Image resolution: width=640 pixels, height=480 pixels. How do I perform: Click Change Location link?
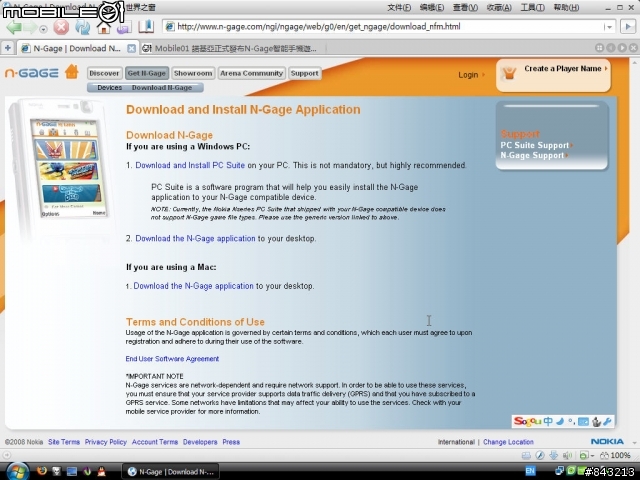click(x=508, y=442)
